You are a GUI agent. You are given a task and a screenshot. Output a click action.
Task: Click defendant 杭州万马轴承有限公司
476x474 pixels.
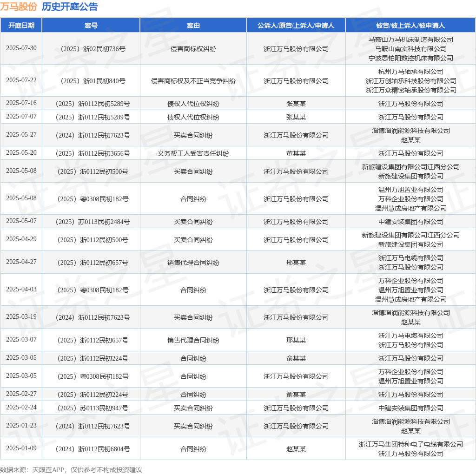411,72
